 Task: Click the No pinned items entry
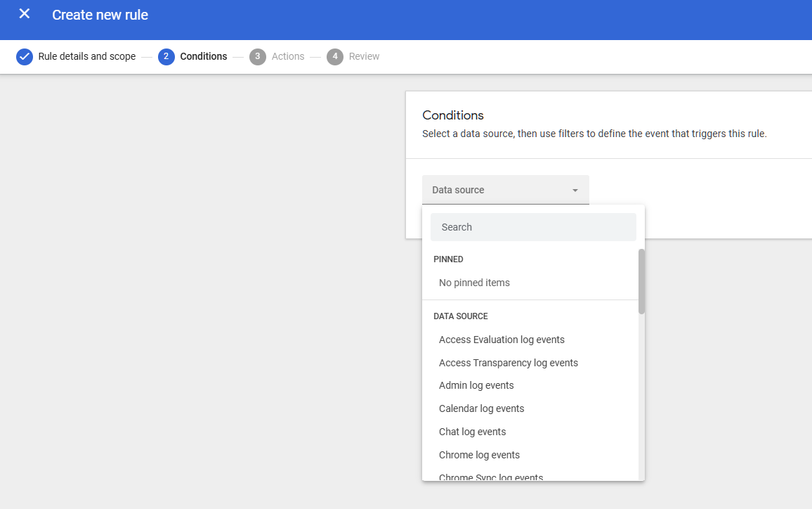(474, 282)
